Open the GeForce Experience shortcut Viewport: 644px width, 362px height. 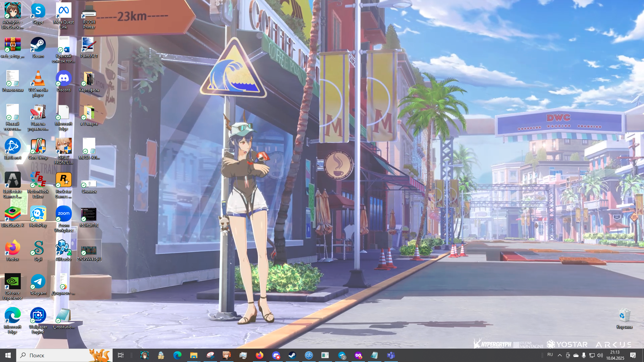pyautogui.click(x=13, y=287)
